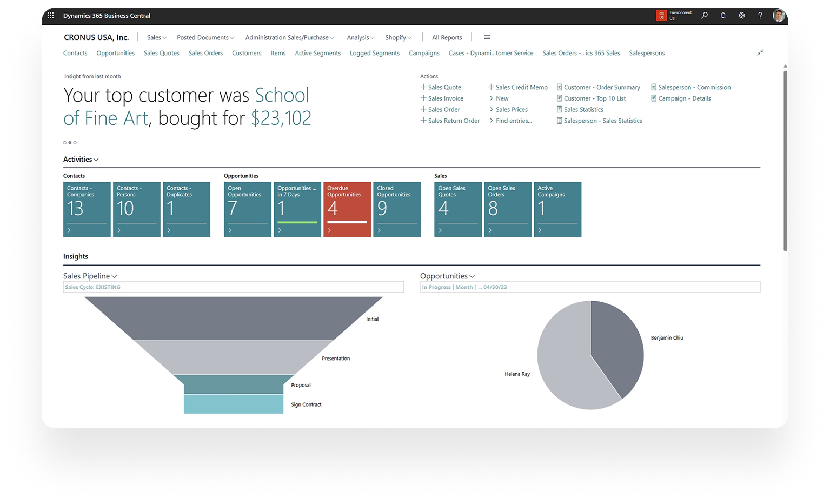
Task: Click the collapse arrows icon
Action: (760, 52)
